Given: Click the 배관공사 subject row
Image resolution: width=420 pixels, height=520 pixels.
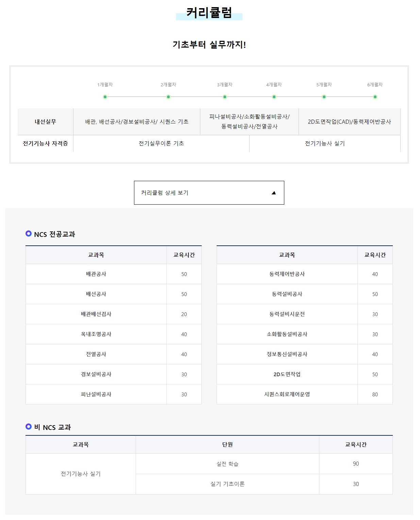Looking at the screenshot, I should click(96, 274).
